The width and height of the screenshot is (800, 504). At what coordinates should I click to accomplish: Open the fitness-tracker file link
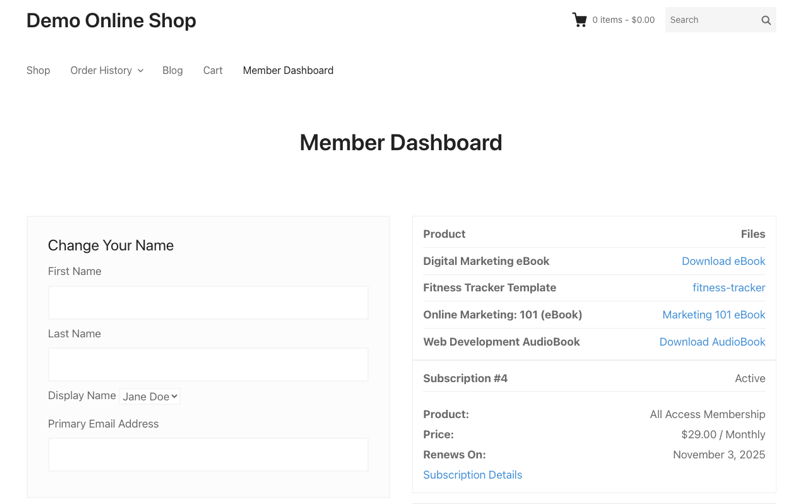click(x=728, y=288)
